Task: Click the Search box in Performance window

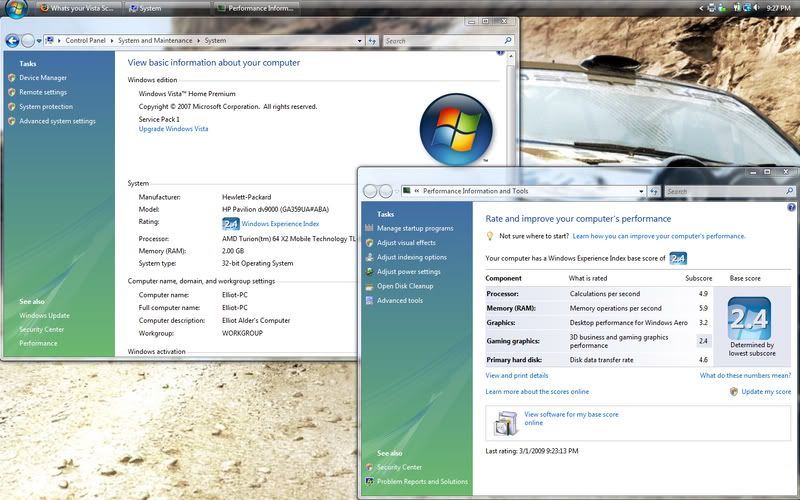Action: click(x=720, y=191)
